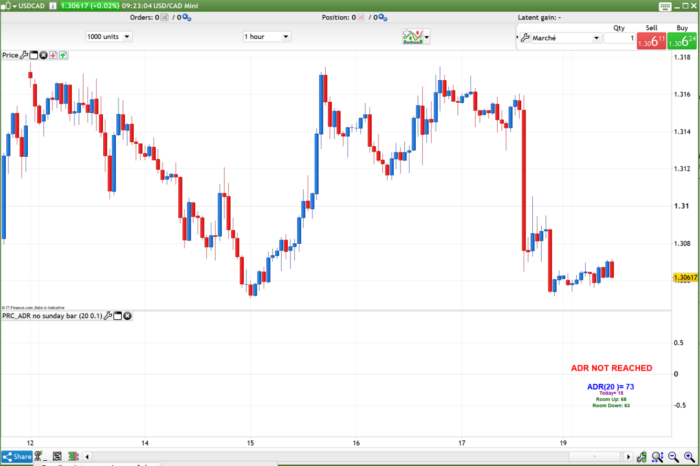Image resolution: width=700 pixels, height=466 pixels.
Task: Close the PRC_ADR indicator panel
Action: (127, 316)
